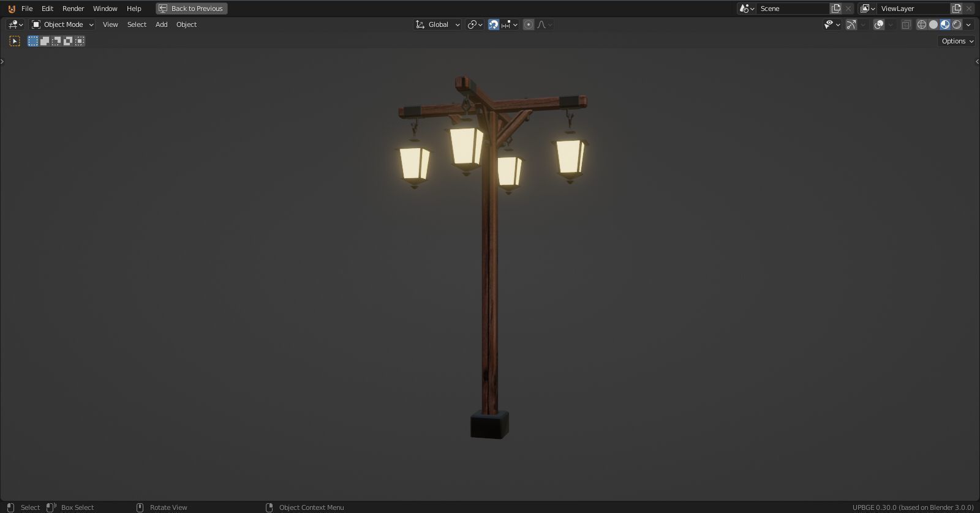The width and height of the screenshot is (980, 513).
Task: Open the pivot point dropdown
Action: pos(475,24)
